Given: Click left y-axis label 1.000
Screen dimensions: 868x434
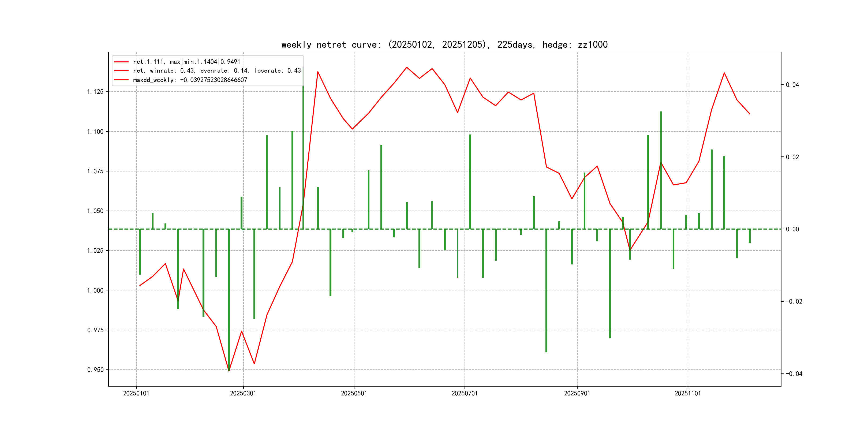Looking at the screenshot, I should (95, 290).
